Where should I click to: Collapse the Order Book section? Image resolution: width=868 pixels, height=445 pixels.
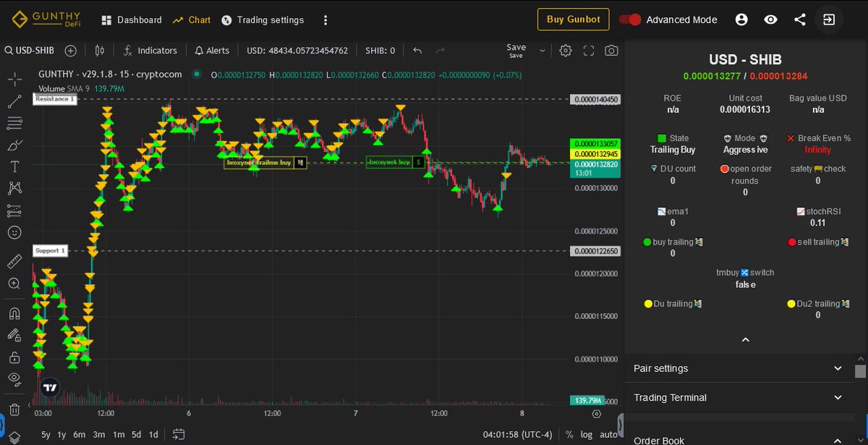click(739, 440)
